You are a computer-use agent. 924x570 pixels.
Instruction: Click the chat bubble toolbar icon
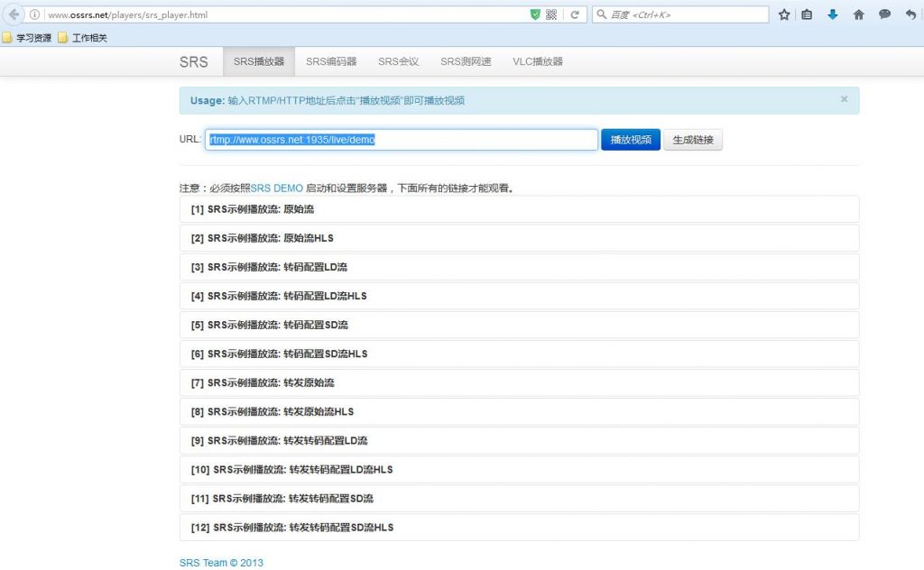(x=884, y=15)
